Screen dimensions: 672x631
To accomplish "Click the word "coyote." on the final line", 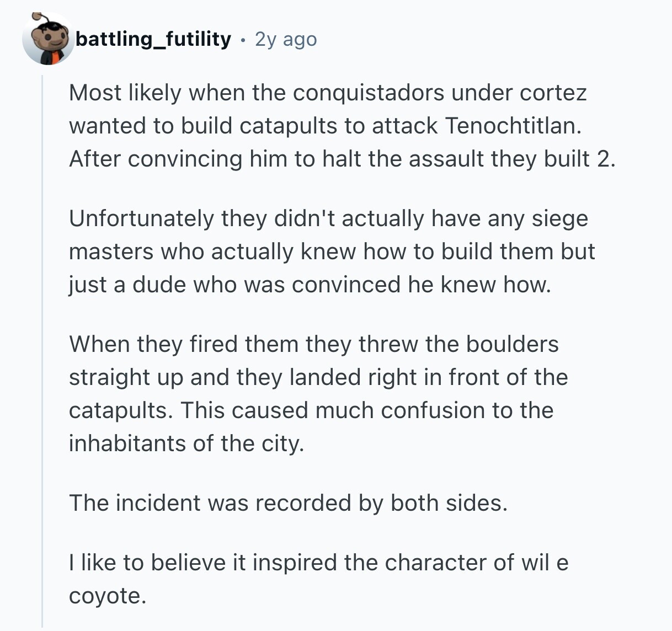I will pos(108,596).
